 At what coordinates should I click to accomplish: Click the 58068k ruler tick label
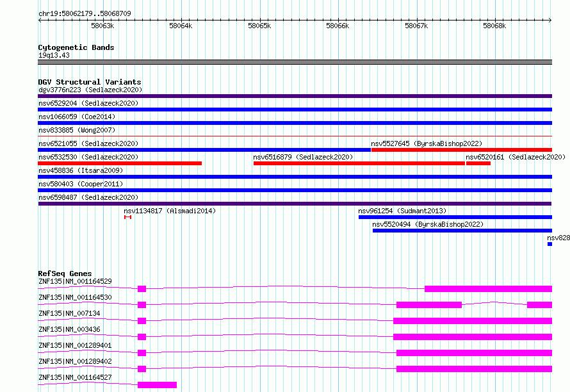pyautogui.click(x=494, y=26)
